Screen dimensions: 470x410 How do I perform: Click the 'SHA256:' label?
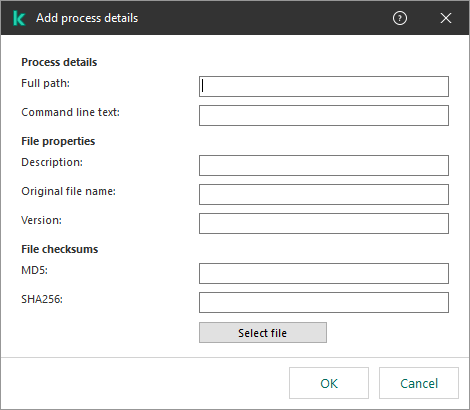(x=42, y=299)
